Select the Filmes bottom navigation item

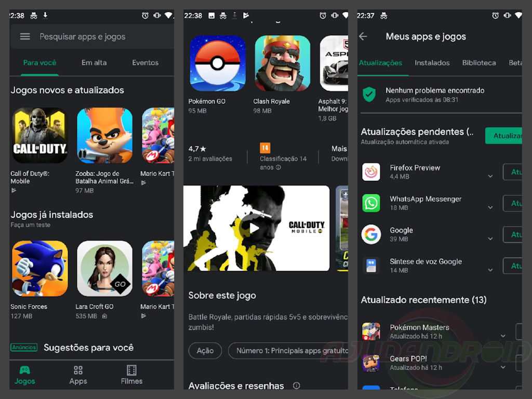131,375
